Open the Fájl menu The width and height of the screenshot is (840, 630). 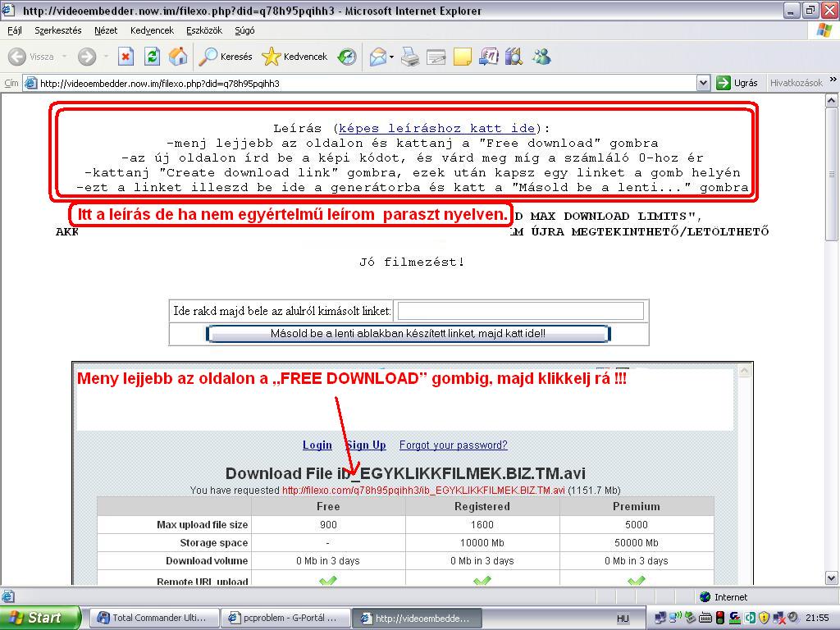click(15, 30)
